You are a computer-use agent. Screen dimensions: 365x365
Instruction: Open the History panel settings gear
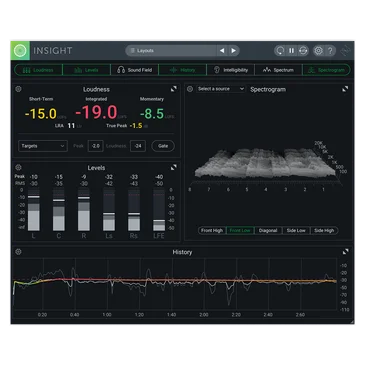click(19, 252)
